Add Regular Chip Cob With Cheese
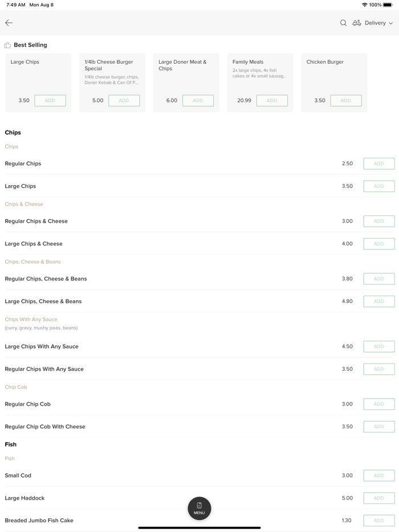The image size is (399, 532). pyautogui.click(x=379, y=427)
